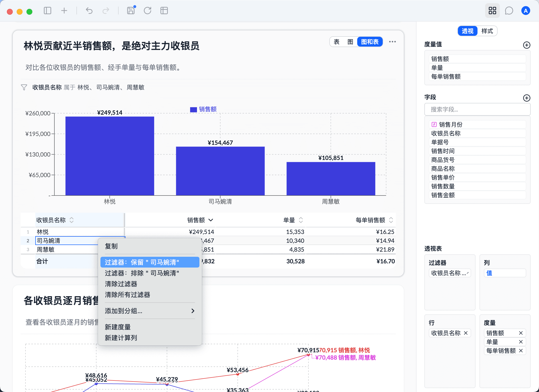Redo the last action
This screenshot has width=539, height=392.
(106, 11)
